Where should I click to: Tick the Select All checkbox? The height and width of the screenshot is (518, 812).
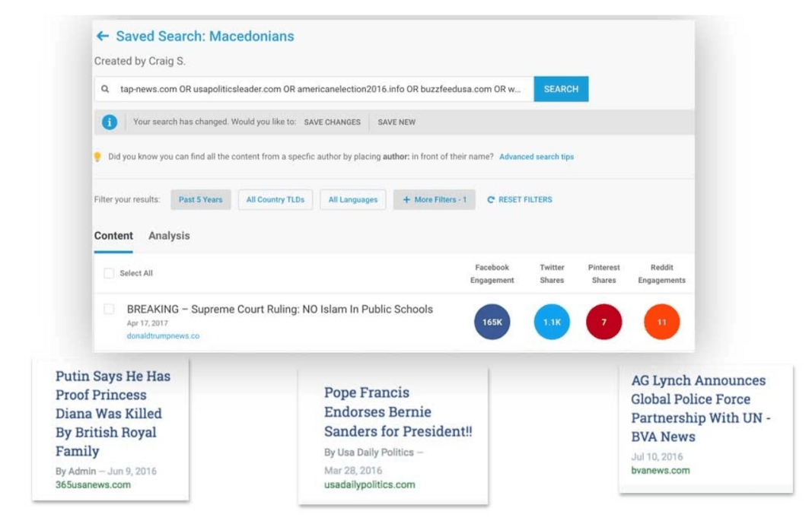109,273
